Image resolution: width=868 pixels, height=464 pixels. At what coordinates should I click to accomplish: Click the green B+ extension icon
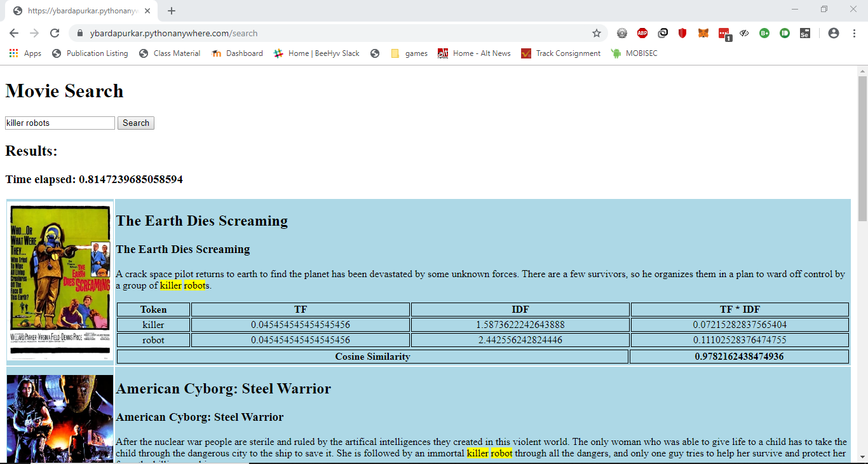pos(764,33)
